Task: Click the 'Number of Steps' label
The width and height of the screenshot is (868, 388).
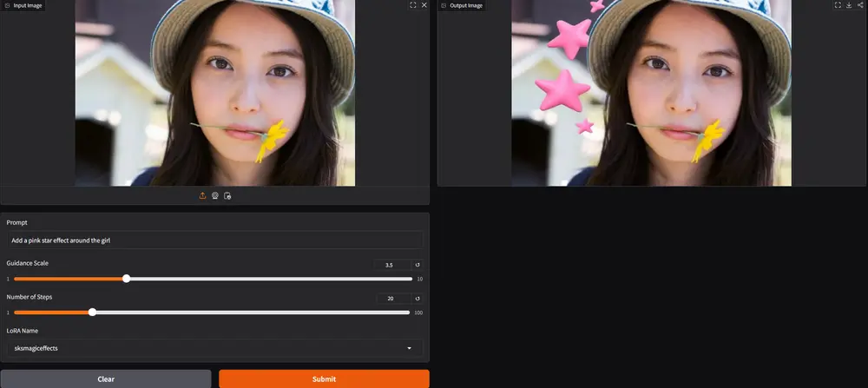Action: coord(30,297)
